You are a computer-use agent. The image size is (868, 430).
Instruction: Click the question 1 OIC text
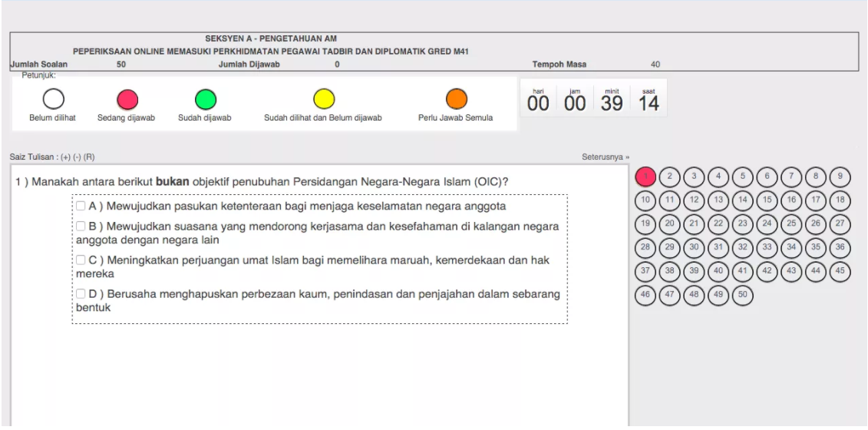[262, 182]
